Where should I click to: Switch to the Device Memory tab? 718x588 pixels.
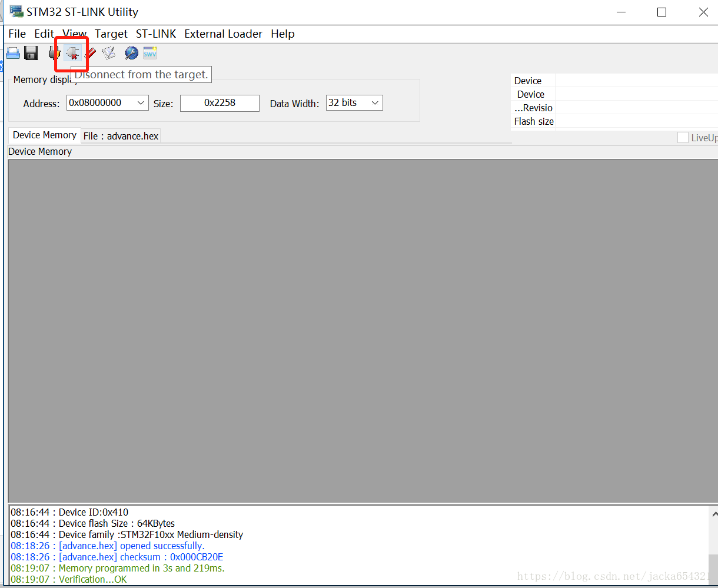pos(45,135)
